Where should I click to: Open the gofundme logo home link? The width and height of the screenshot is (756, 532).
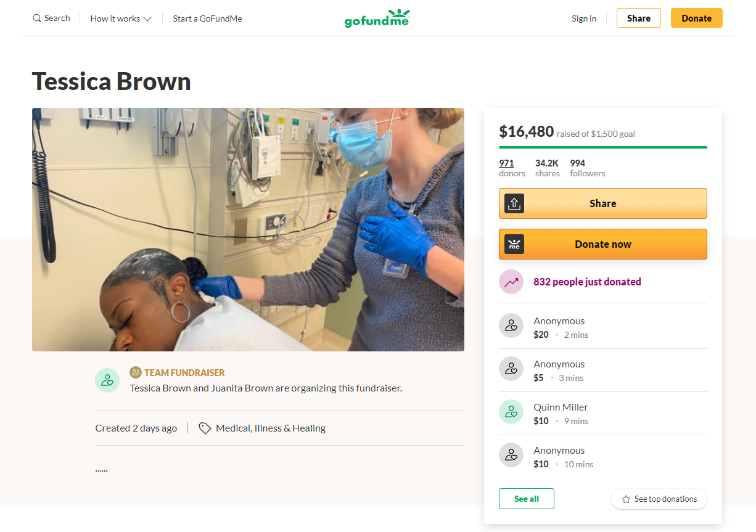(x=377, y=18)
